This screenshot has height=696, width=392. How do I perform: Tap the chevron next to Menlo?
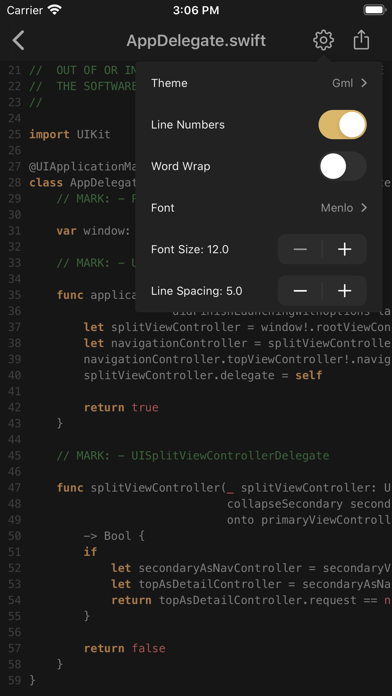click(x=364, y=208)
